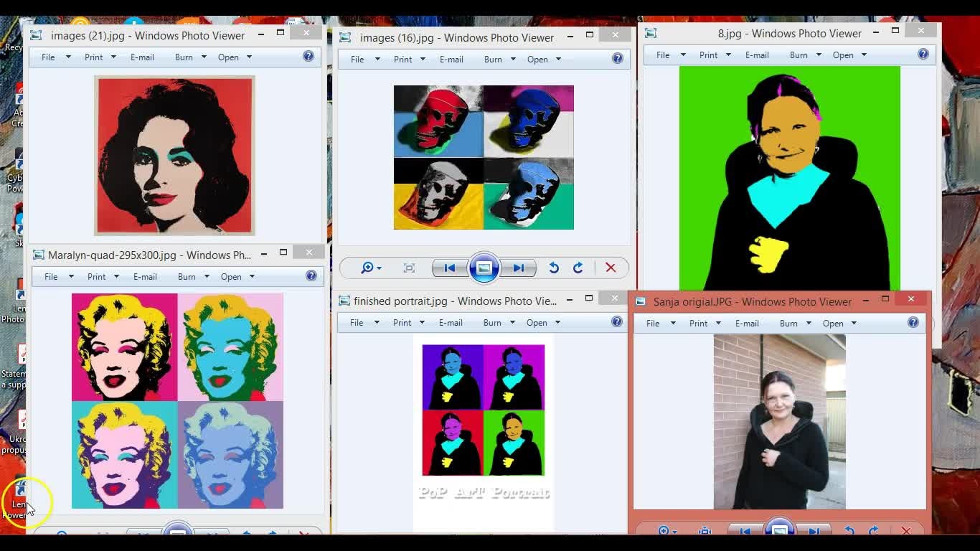Open help in images (16) viewer
This screenshot has height=551, width=980.
pos(618,58)
